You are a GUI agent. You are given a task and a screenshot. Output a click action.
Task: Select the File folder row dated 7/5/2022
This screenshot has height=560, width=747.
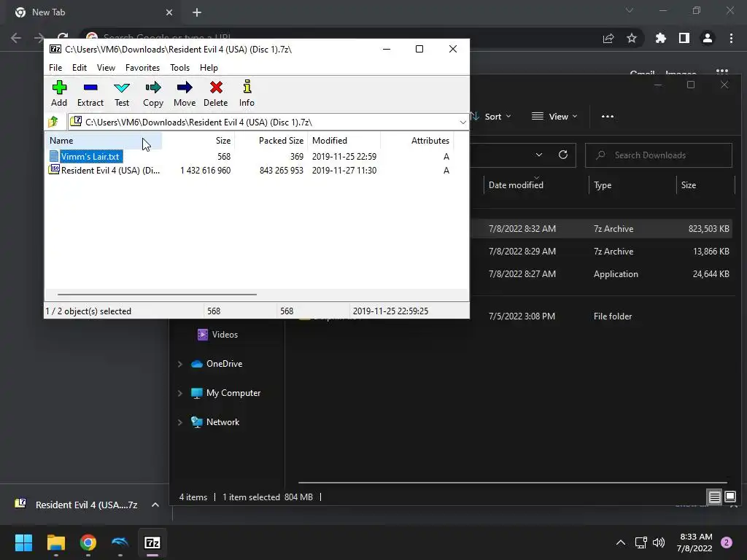pyautogui.click(x=602, y=316)
